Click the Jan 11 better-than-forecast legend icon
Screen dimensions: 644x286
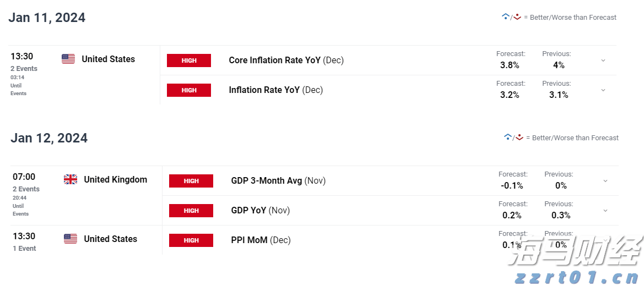pos(505,17)
